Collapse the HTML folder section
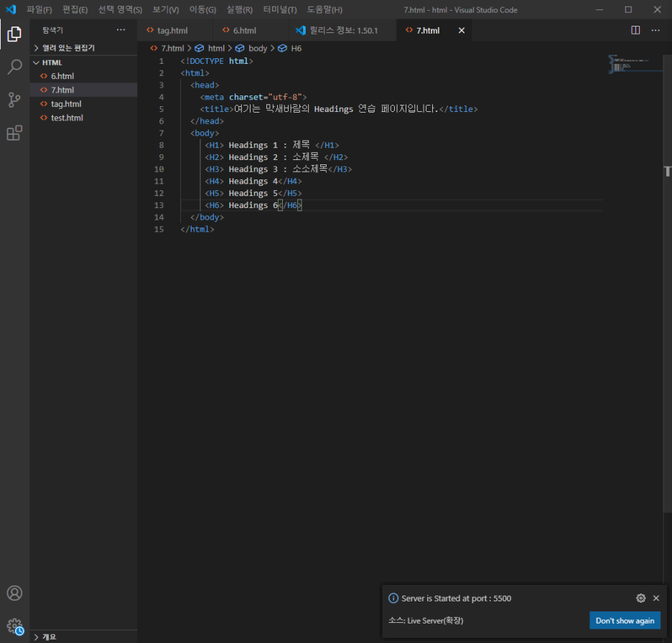The image size is (672, 643). pos(83,62)
